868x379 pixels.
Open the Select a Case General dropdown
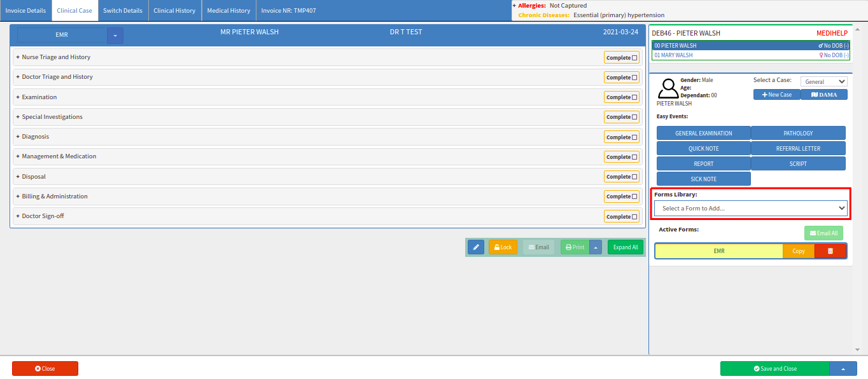[x=824, y=81]
